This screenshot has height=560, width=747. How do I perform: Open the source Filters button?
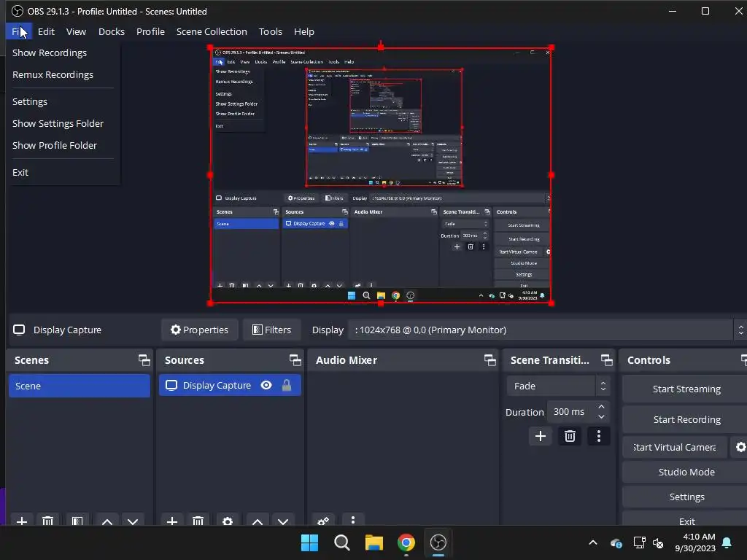coord(271,330)
